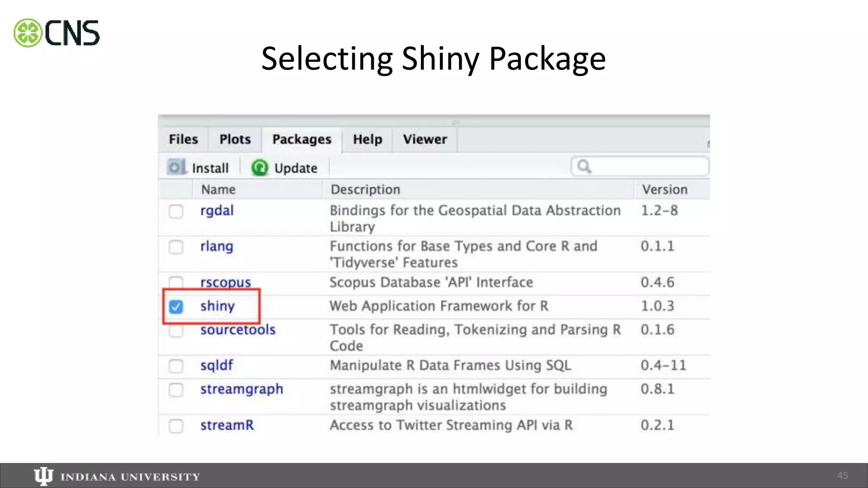Image resolution: width=868 pixels, height=488 pixels.
Task: Check the rscopus package checkbox
Action: [176, 282]
